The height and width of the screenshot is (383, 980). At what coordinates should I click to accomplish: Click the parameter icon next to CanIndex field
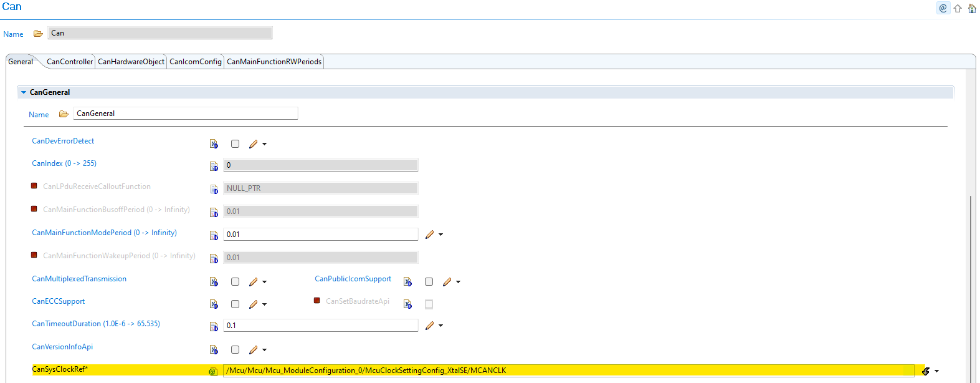(214, 166)
